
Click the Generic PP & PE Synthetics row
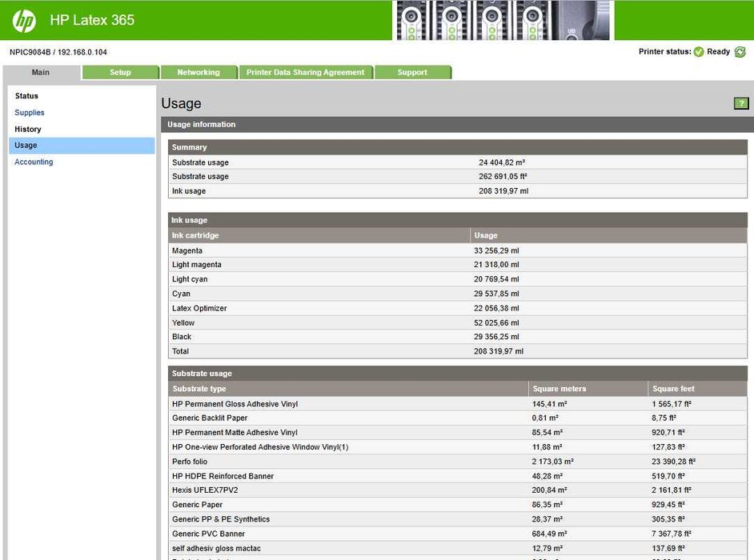click(458, 519)
